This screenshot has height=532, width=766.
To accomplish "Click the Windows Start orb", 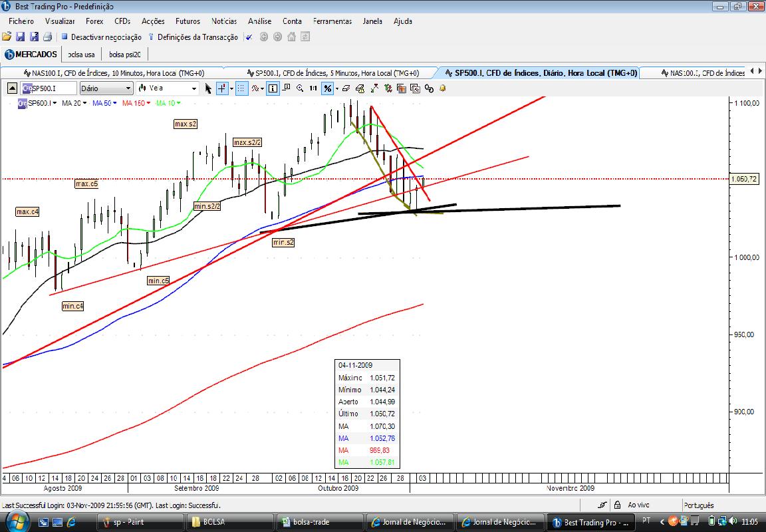I will 17,521.
